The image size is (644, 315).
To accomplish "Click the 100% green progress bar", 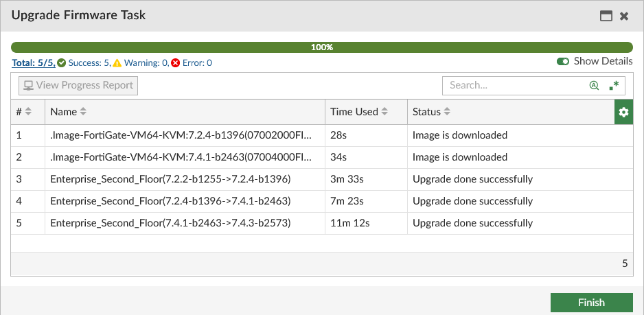I will click(x=321, y=47).
